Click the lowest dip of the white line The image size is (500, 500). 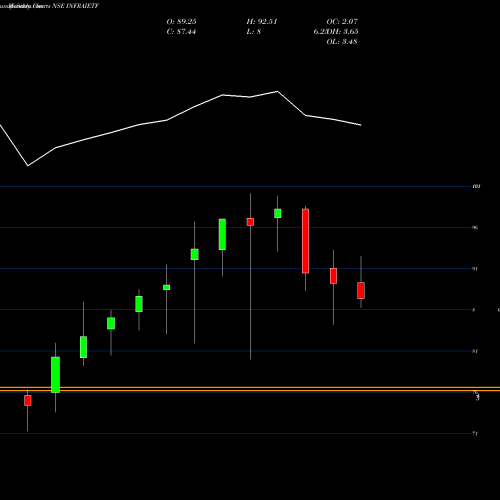[x=28, y=165]
